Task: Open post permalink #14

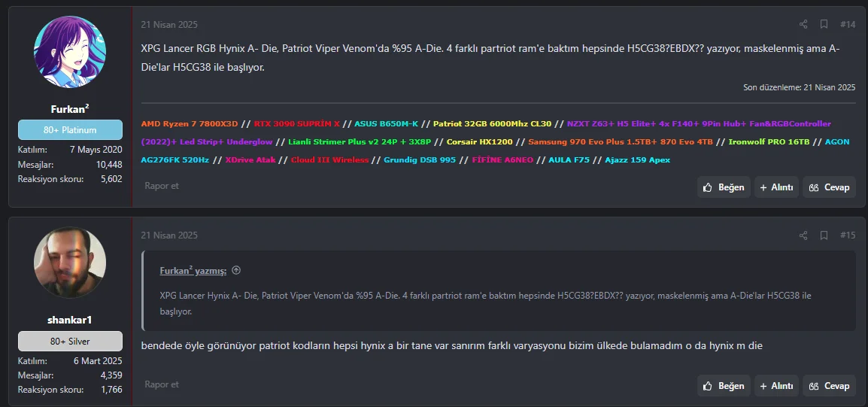Action: click(848, 24)
